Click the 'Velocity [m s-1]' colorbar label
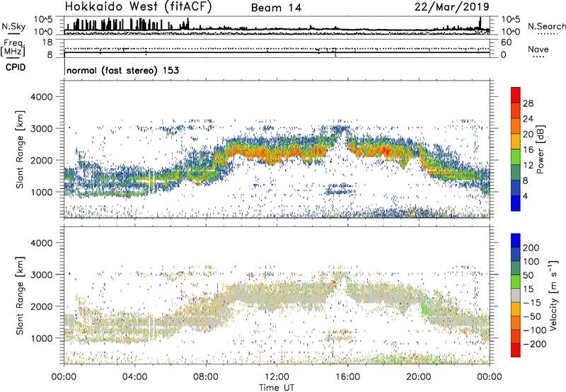 coord(553,295)
